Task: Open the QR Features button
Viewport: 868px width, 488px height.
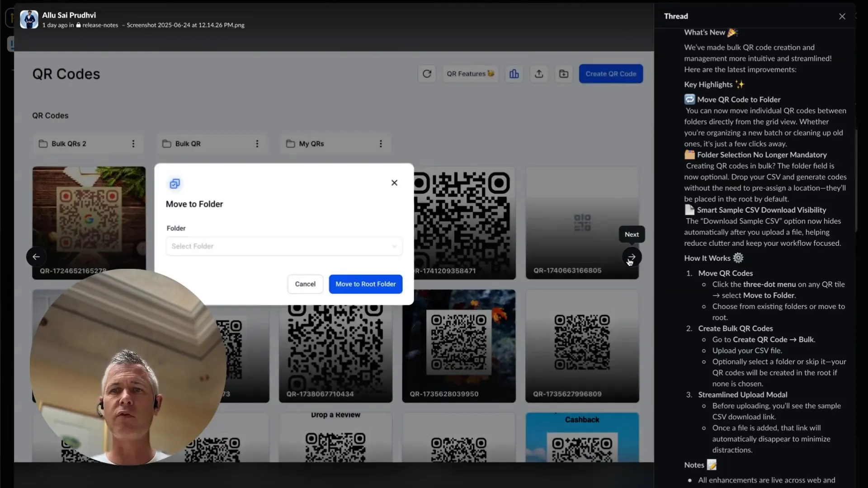Action: point(470,74)
